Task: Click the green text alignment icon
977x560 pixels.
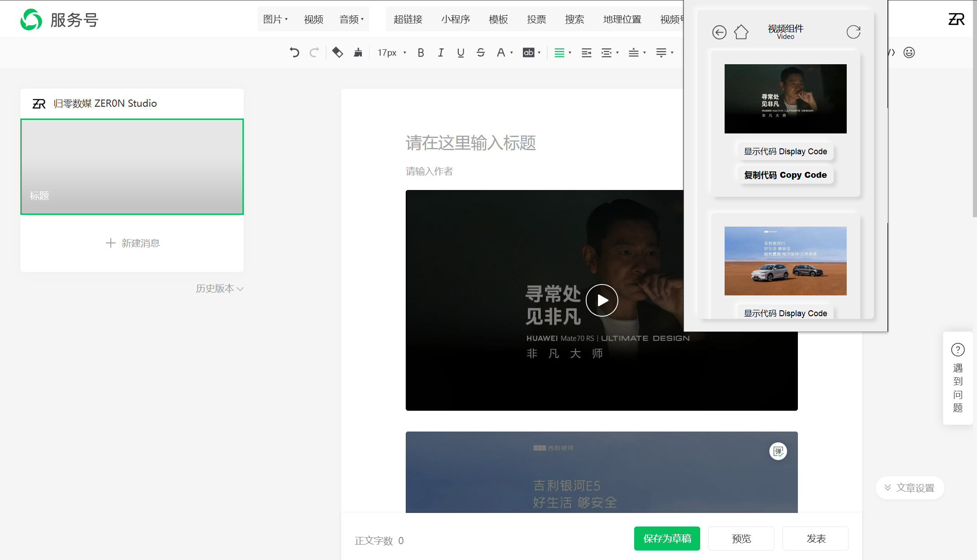Action: coord(560,53)
